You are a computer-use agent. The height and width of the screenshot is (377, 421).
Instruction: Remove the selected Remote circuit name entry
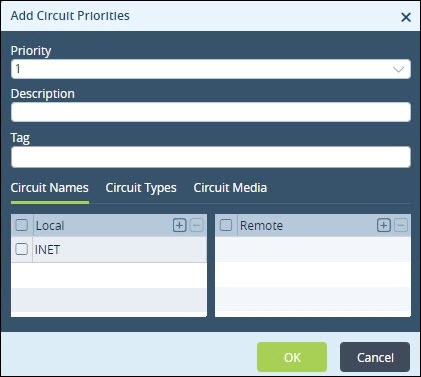(x=401, y=226)
